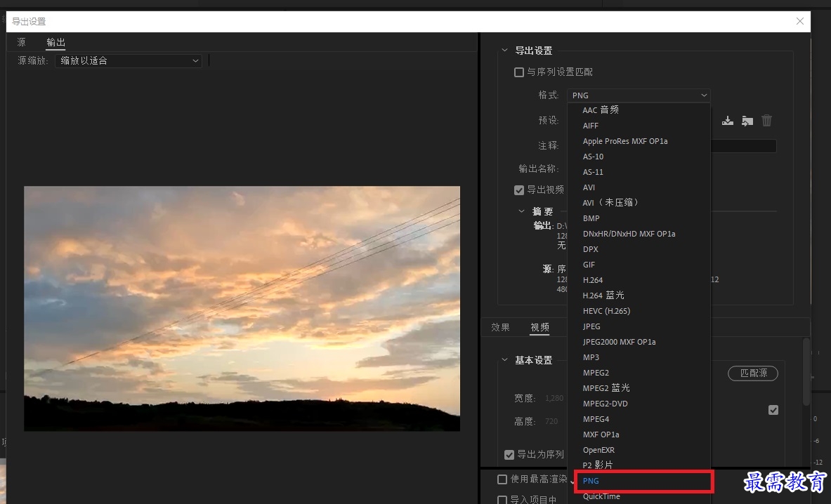This screenshot has width=831, height=504.
Task: Click the delete preset trash icon
Action: [767, 121]
